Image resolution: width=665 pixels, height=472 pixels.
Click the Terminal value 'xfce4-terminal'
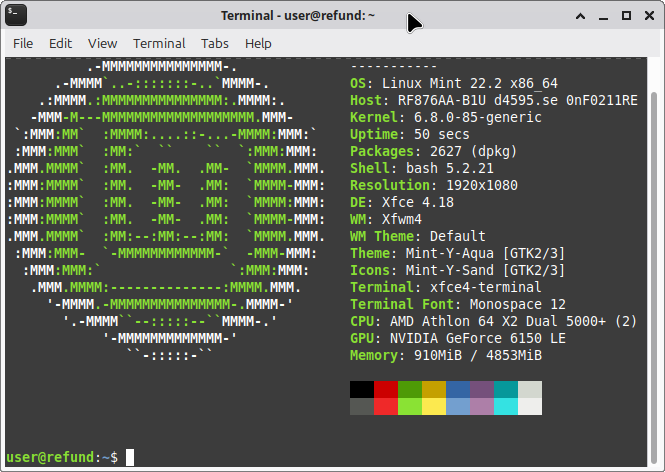[x=486, y=287]
